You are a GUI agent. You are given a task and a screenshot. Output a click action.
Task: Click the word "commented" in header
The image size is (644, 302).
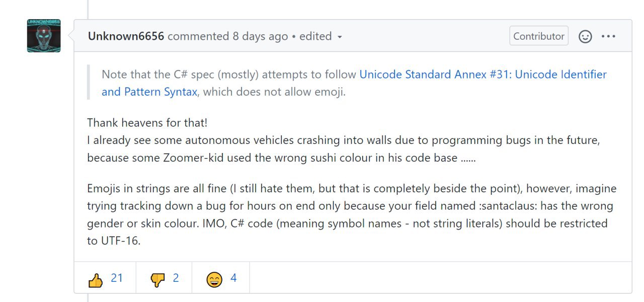click(x=198, y=36)
